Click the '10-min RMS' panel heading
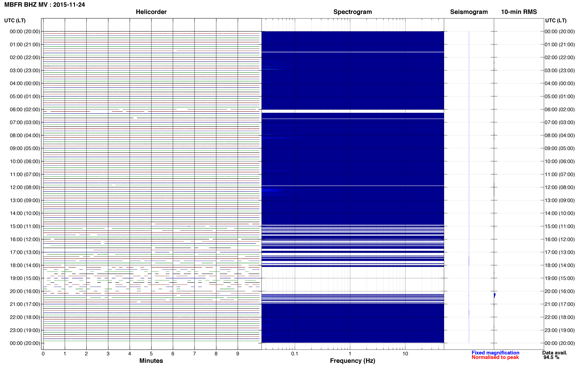588x368 pixels. [519, 12]
